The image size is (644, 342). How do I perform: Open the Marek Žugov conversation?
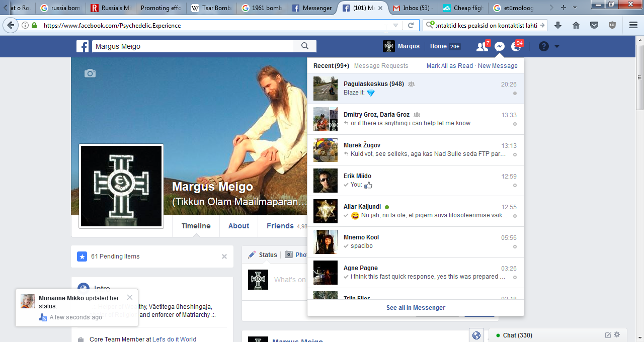(415, 150)
